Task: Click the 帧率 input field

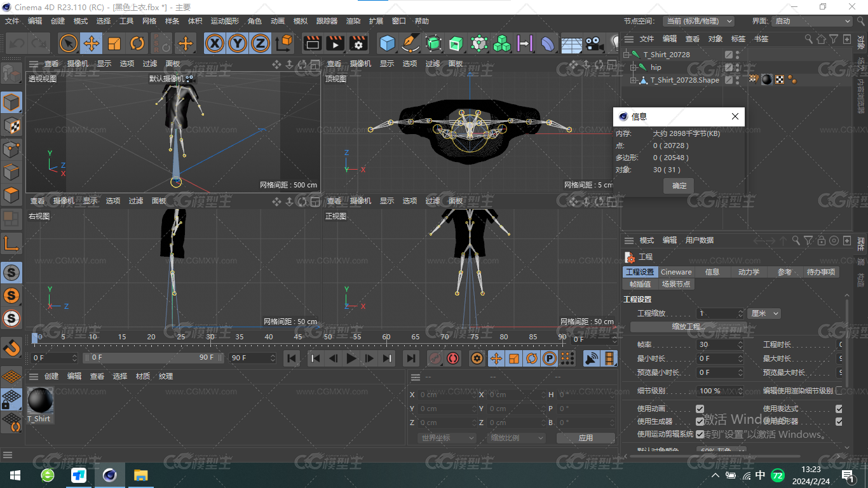Action: click(720, 344)
